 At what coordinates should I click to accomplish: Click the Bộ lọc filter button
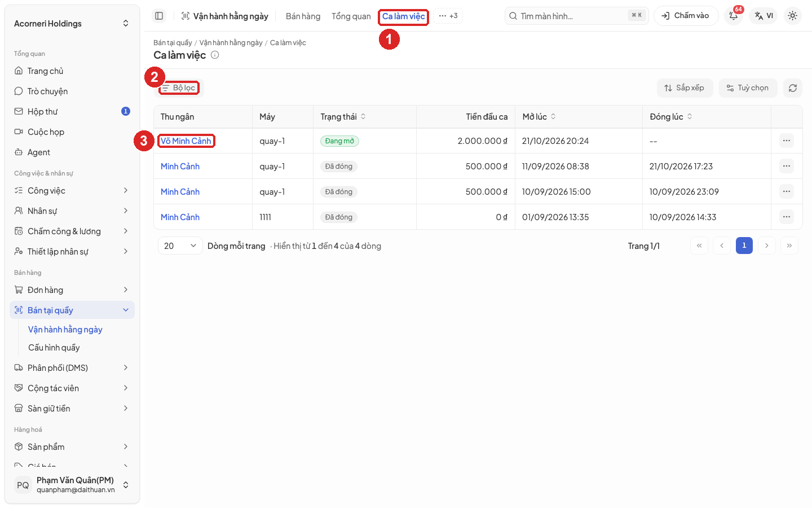[x=179, y=88]
